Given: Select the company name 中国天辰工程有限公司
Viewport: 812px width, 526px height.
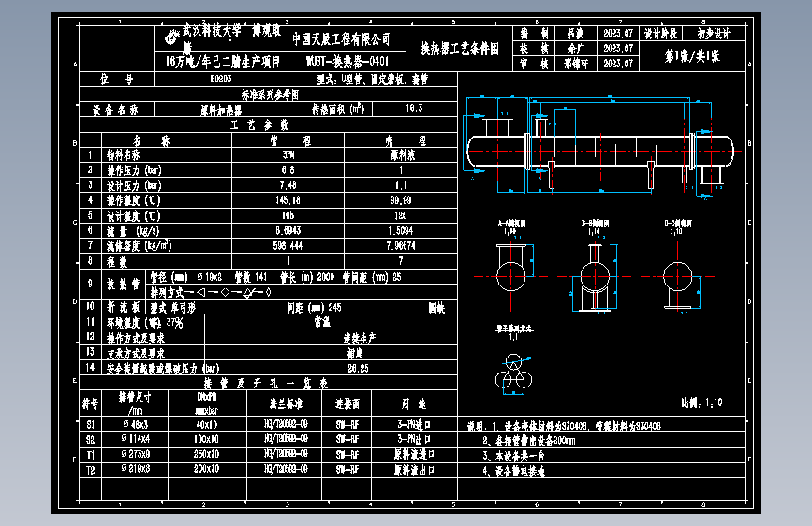Looking at the screenshot, I should point(341,38).
